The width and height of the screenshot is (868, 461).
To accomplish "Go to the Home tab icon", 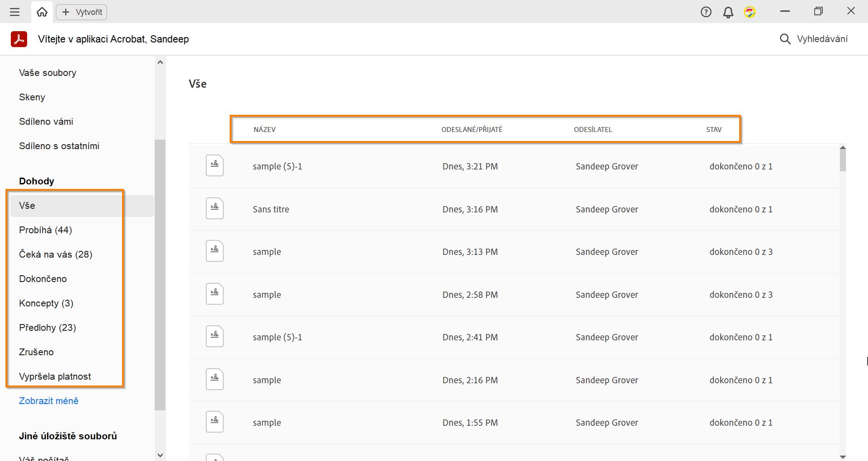I will coord(42,12).
